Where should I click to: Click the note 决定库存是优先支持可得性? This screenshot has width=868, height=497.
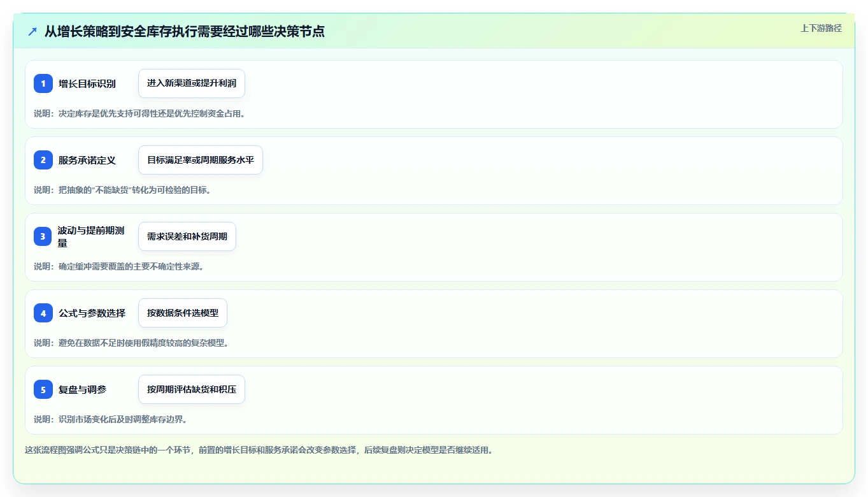(x=139, y=113)
